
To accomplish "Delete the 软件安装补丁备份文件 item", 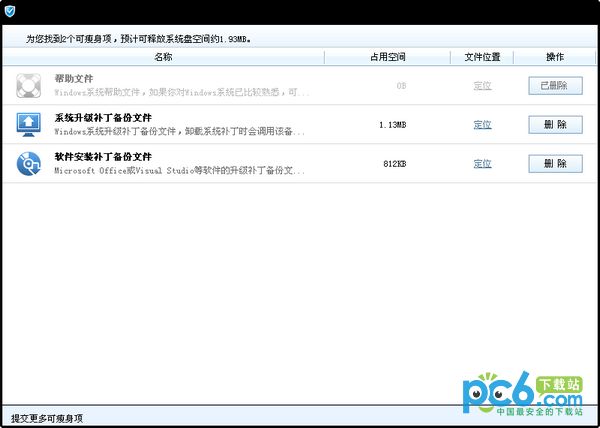I will tap(555, 164).
